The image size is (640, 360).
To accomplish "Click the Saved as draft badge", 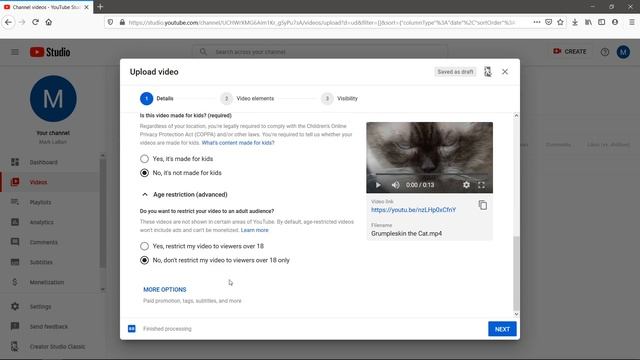I will click(x=455, y=72).
